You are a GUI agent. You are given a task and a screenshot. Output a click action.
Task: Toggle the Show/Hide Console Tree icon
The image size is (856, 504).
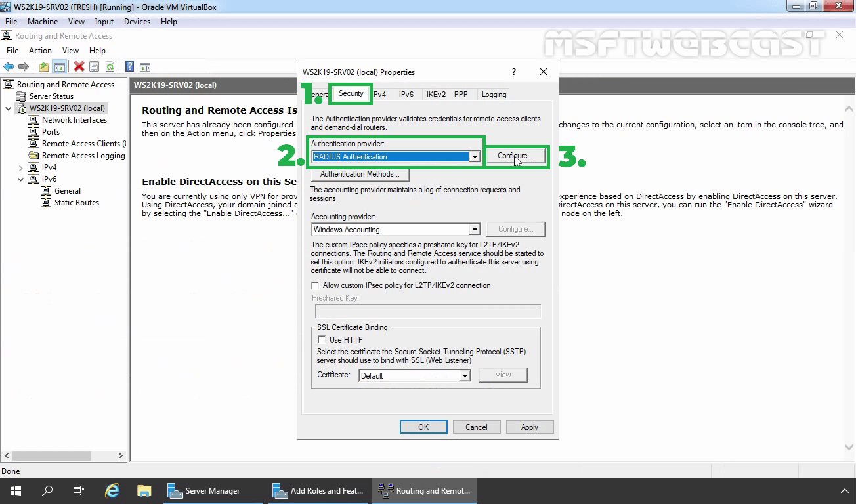click(58, 66)
